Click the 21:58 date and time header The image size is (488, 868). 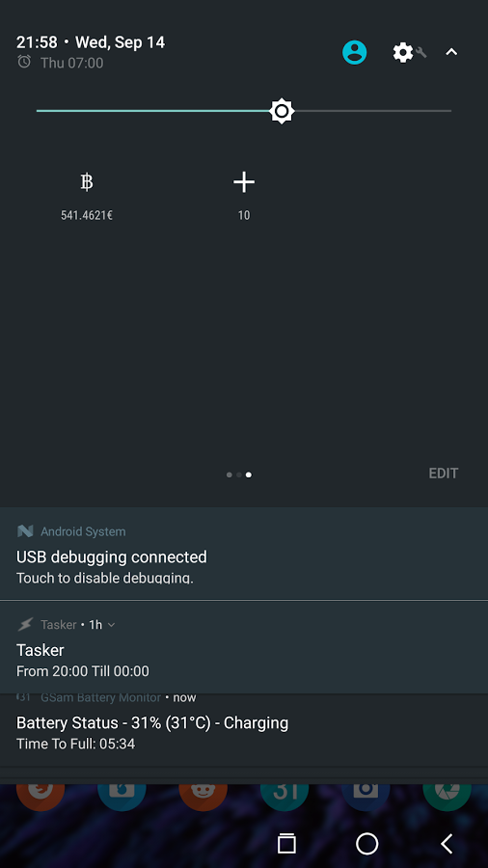point(91,42)
